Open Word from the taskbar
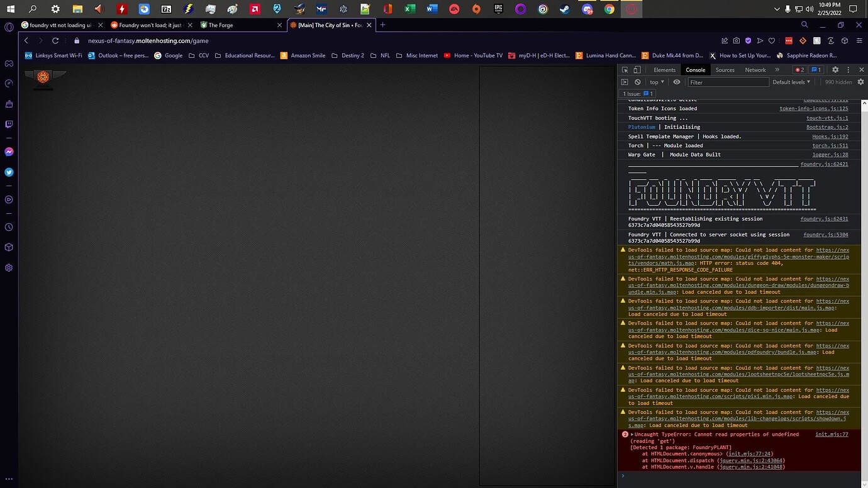The image size is (868, 488). tap(431, 9)
